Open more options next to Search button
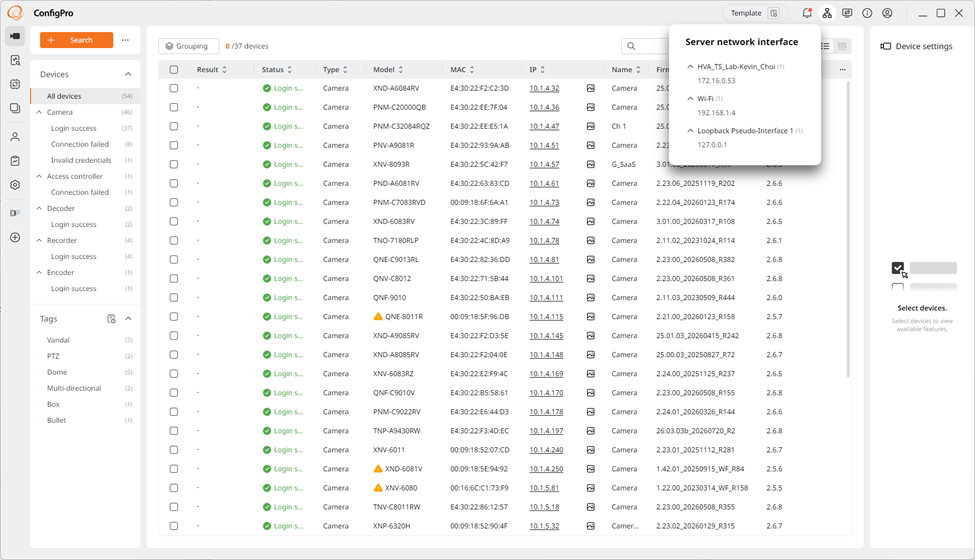This screenshot has height=560, width=975. 126,40
